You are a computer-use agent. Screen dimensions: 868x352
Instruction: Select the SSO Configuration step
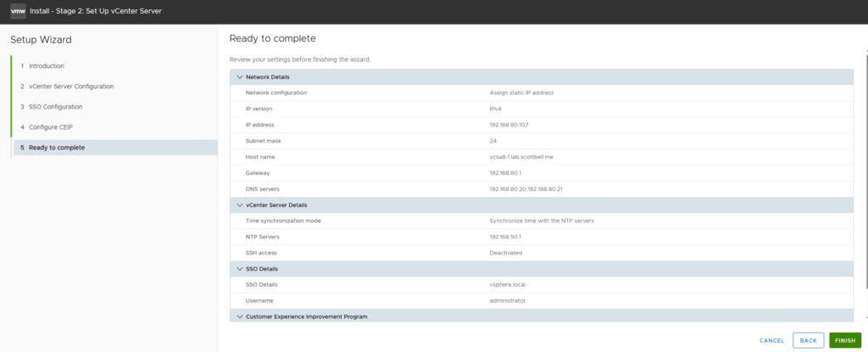pyautogui.click(x=55, y=107)
